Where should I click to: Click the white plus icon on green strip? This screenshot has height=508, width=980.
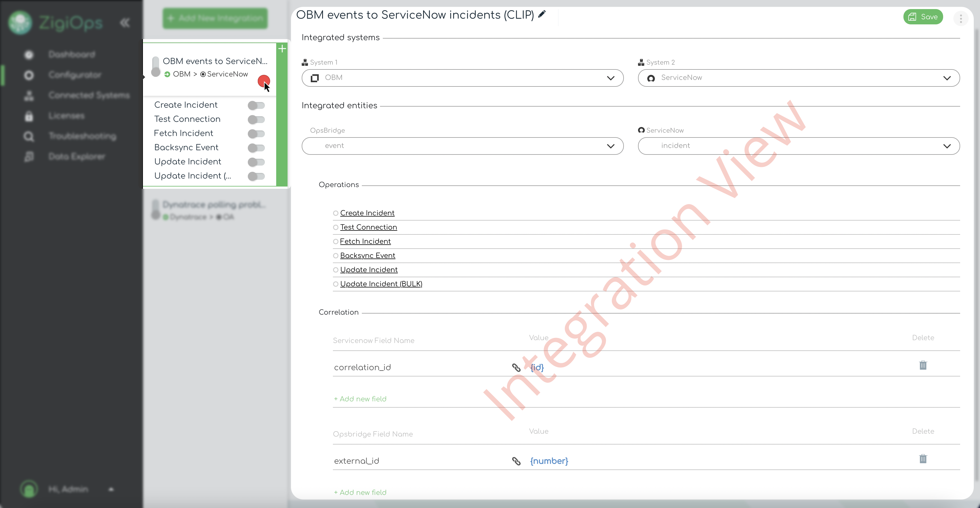pos(282,49)
